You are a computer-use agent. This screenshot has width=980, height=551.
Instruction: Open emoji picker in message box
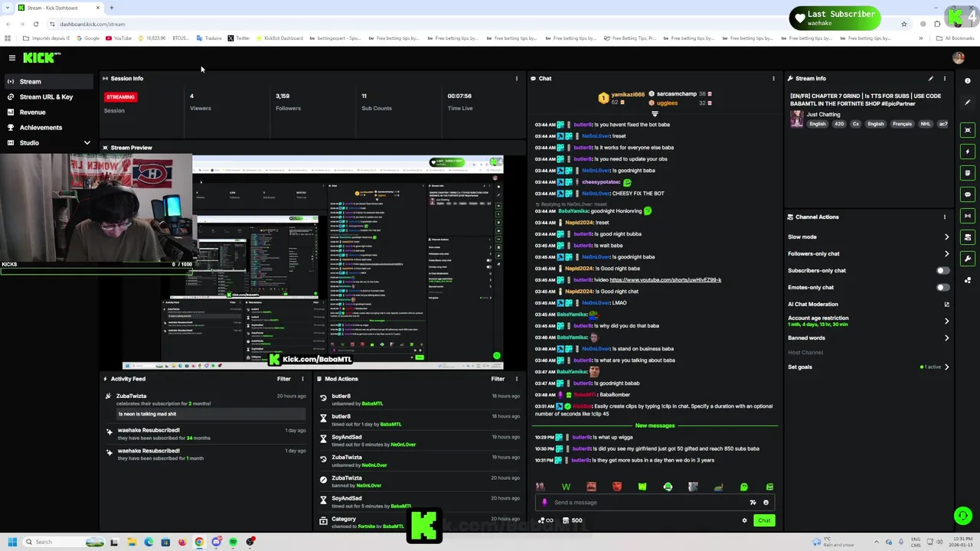coord(766,503)
